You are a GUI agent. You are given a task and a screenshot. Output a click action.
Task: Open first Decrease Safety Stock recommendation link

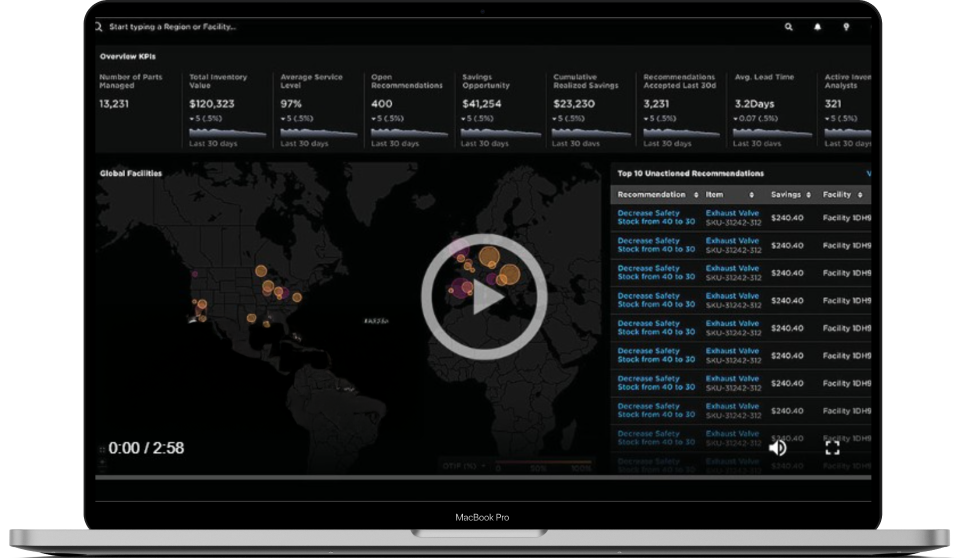point(656,217)
